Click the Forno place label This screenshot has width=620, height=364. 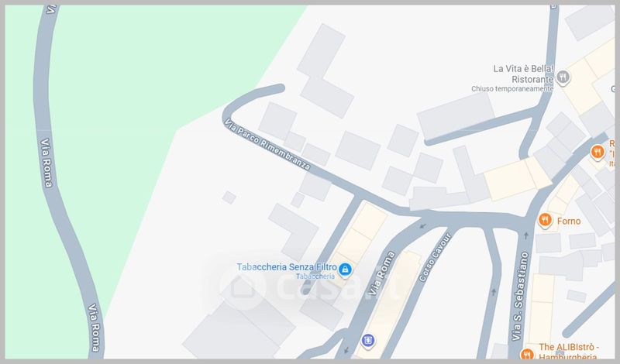[569, 221]
